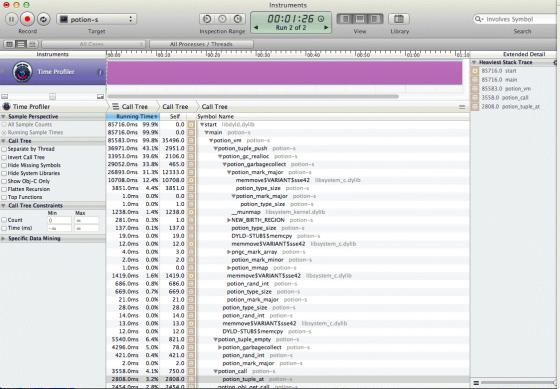Click the library icon in memmove 10708.0 row
The width and height of the screenshot is (560, 389).
tap(191, 180)
